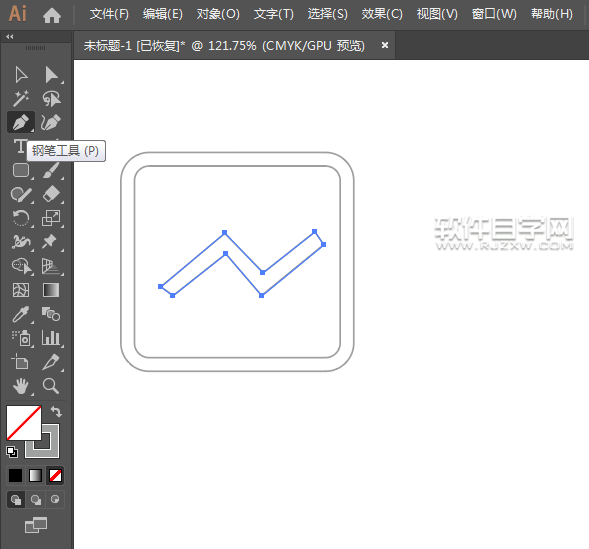The width and height of the screenshot is (589, 549).
Task: Open the 文件(F) menu
Action: click(x=109, y=14)
